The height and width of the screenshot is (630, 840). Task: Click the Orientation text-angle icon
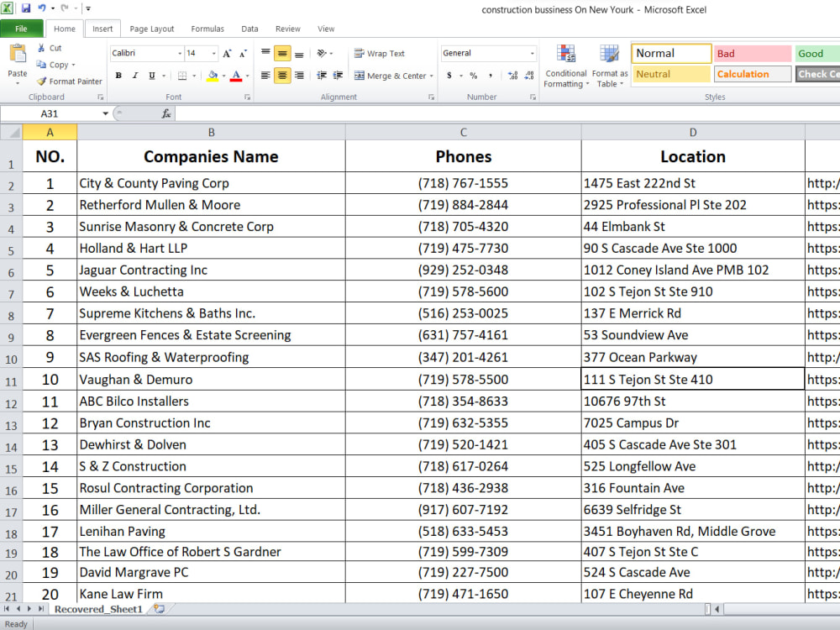pyautogui.click(x=322, y=53)
